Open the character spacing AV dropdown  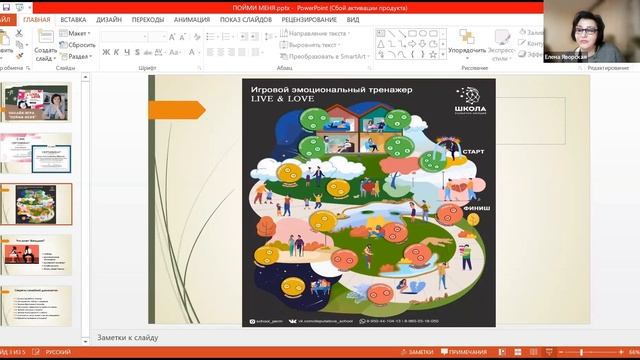(159, 52)
